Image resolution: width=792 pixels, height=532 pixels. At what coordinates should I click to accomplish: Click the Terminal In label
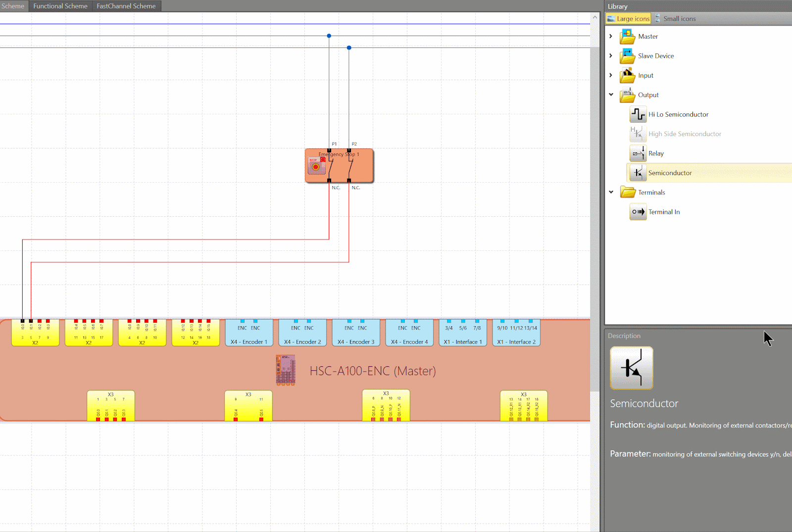(664, 212)
